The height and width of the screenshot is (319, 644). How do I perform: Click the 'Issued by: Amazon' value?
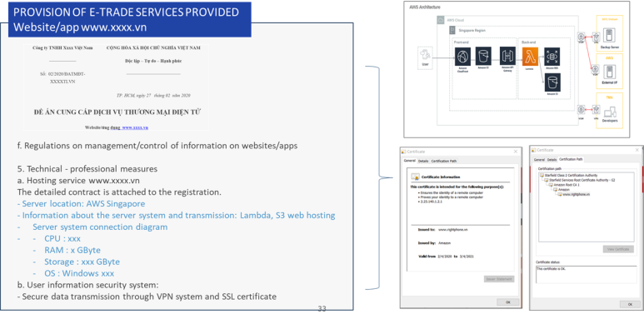(x=445, y=243)
